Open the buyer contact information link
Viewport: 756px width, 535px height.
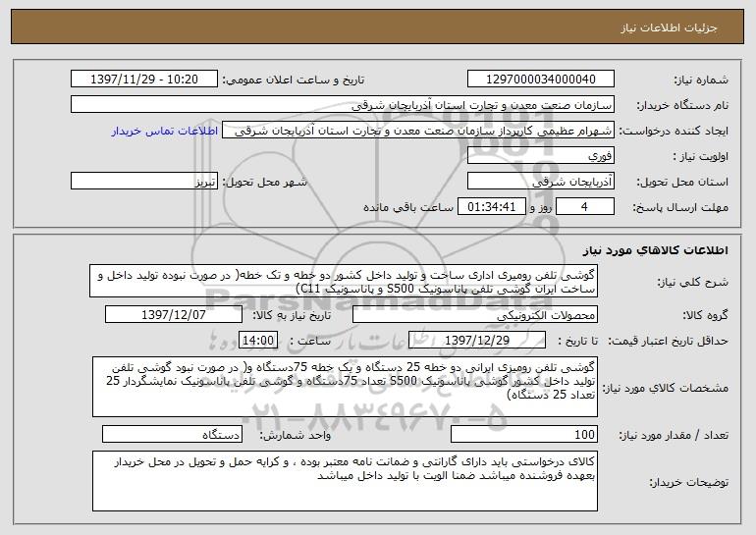pos(164,131)
